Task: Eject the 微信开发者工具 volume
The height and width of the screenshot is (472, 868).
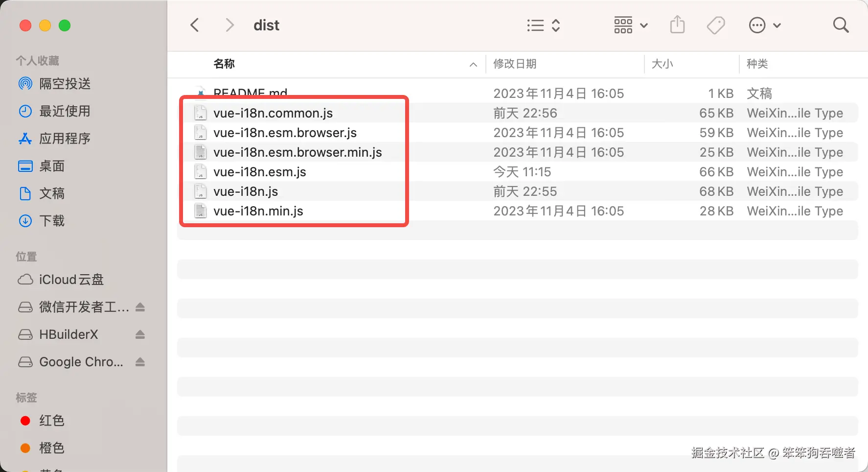Action: [x=140, y=307]
